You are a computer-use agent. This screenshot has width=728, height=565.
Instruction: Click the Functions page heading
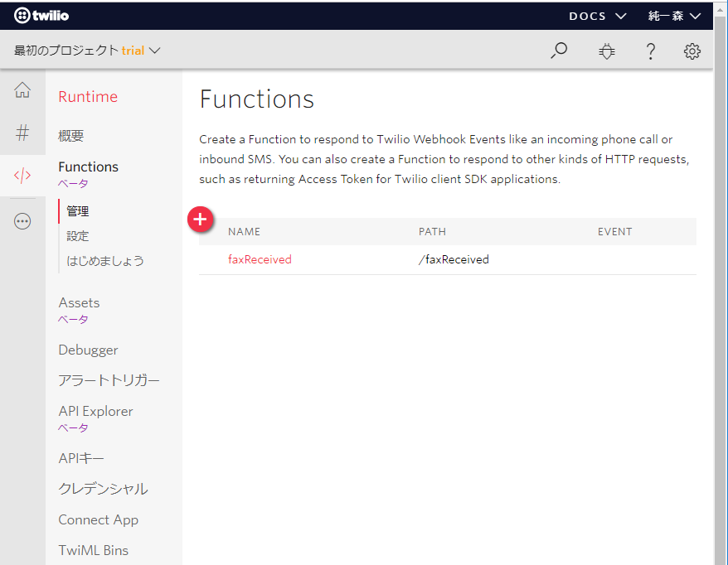point(257,99)
